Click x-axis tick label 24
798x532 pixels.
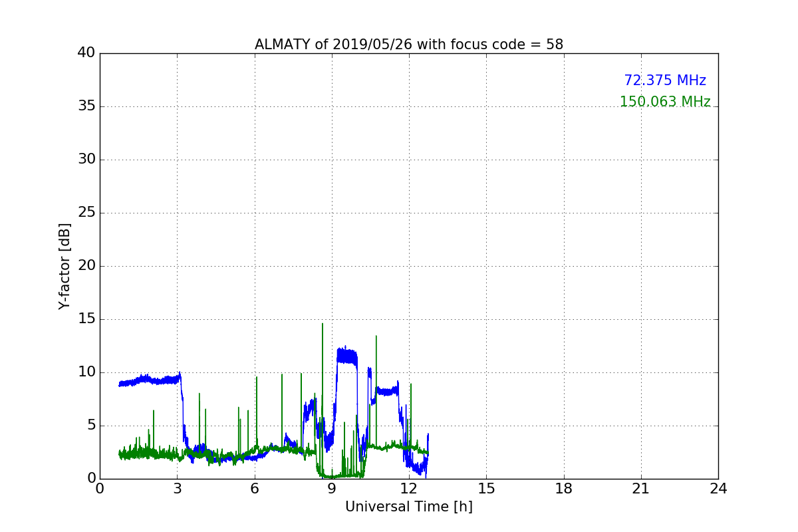tap(718, 489)
